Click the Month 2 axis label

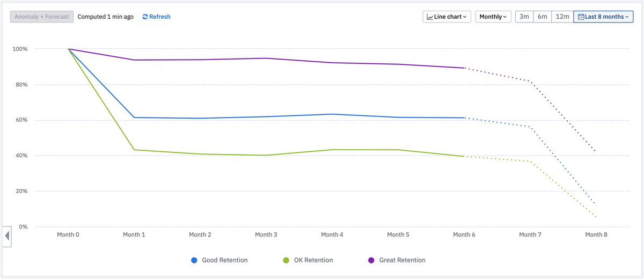coord(200,234)
